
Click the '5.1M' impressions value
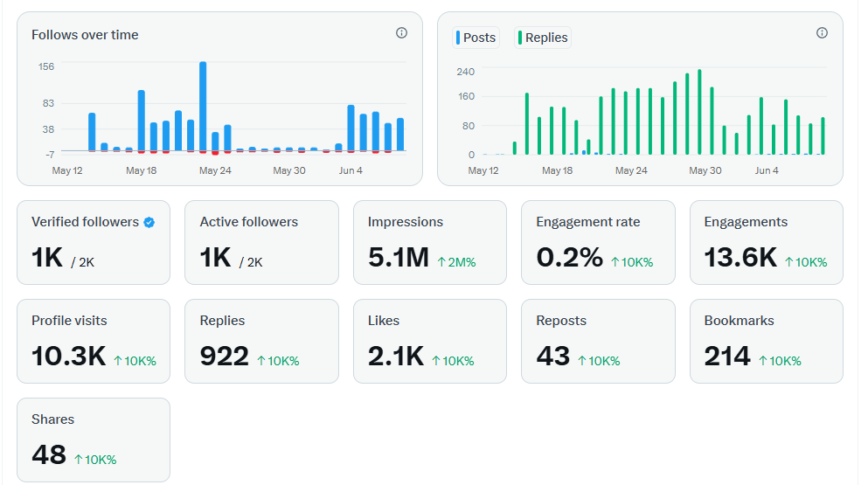(x=399, y=258)
